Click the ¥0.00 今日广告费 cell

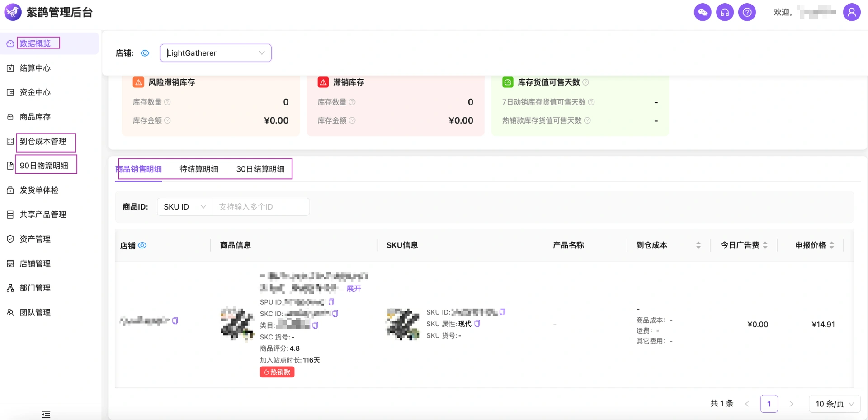(x=758, y=324)
